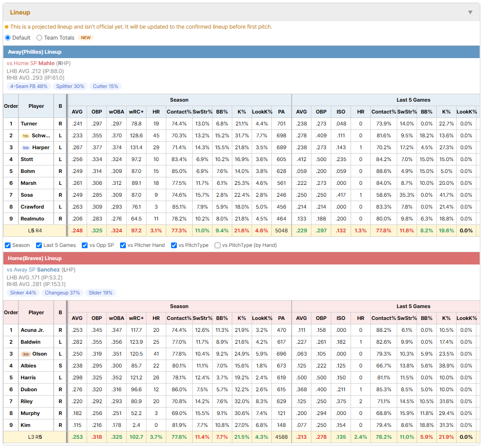Click the 1th badge next to Schw...

(25, 136)
